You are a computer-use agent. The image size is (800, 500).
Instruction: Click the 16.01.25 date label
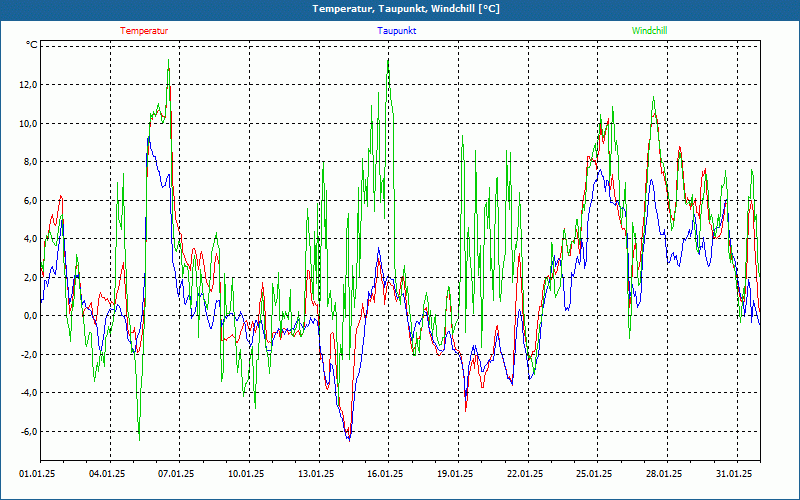(386, 474)
